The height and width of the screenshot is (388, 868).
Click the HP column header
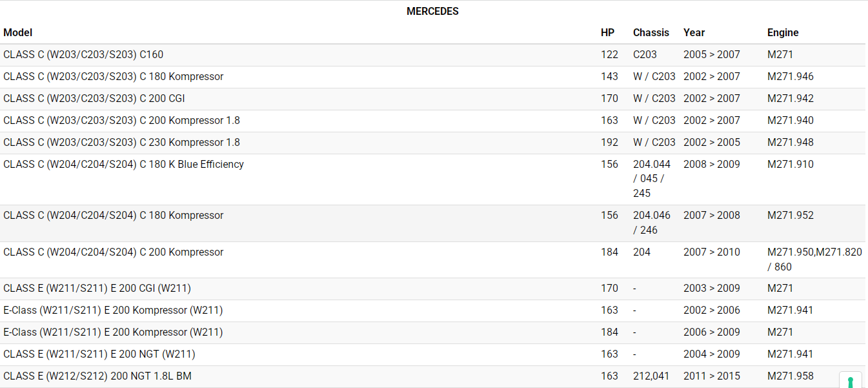(x=607, y=32)
